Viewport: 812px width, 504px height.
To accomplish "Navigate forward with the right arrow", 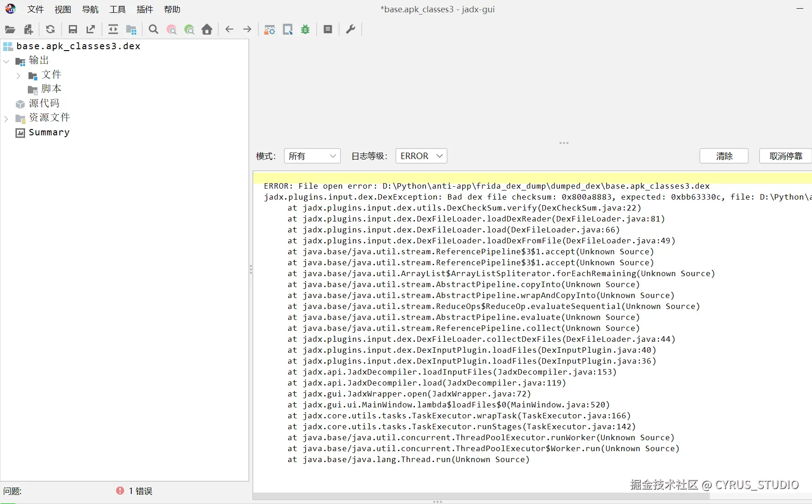I will click(247, 30).
